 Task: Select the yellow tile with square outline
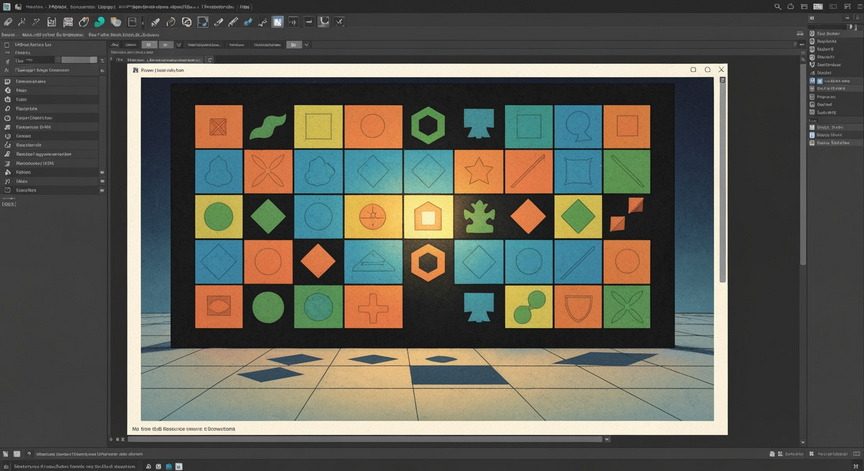(x=318, y=127)
